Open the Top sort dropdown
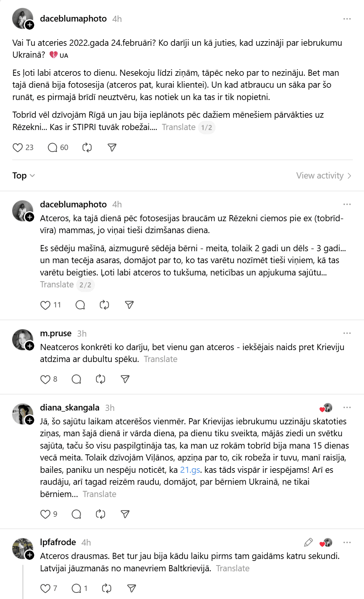This screenshot has height=599, width=364. pyautogui.click(x=23, y=176)
